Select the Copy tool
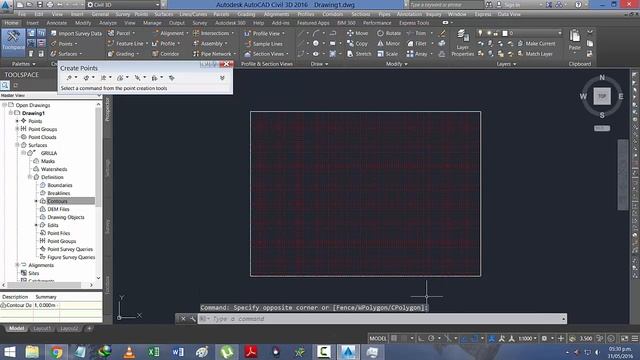 pyautogui.click(x=358, y=43)
